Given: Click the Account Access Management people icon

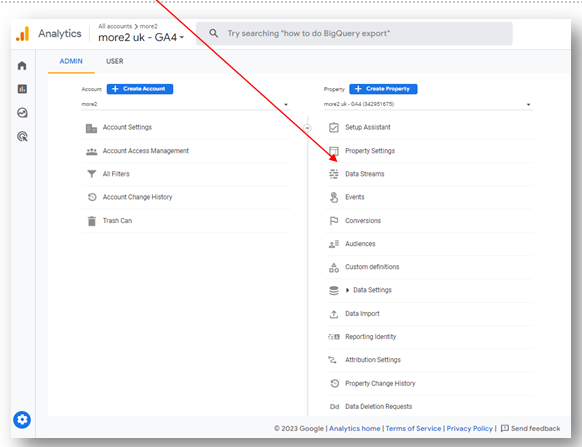Looking at the screenshot, I should click(91, 151).
